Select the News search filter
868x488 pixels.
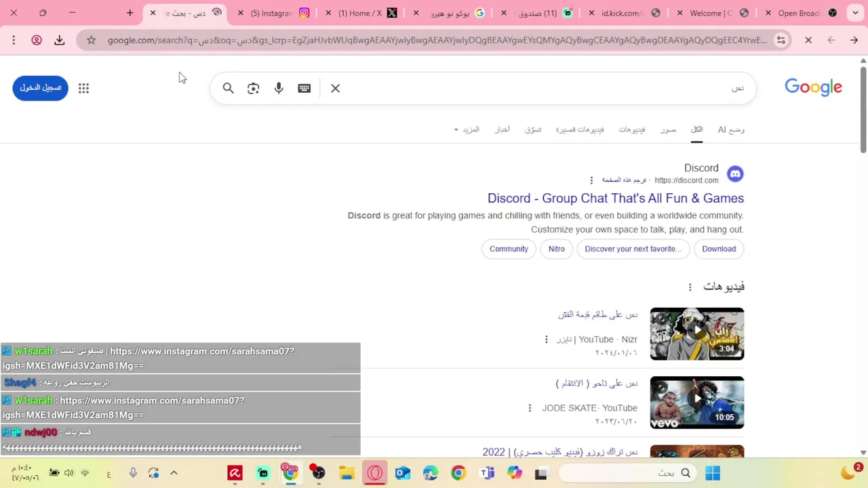tap(502, 129)
